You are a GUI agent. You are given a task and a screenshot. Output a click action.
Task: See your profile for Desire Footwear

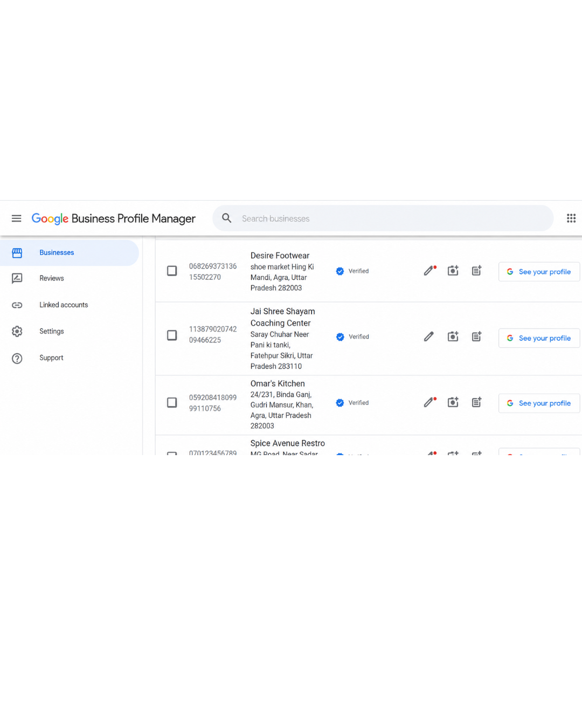tap(539, 272)
